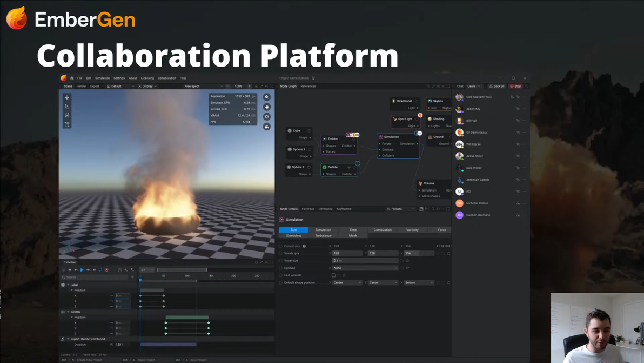Open the Collaboration menu

click(x=166, y=78)
